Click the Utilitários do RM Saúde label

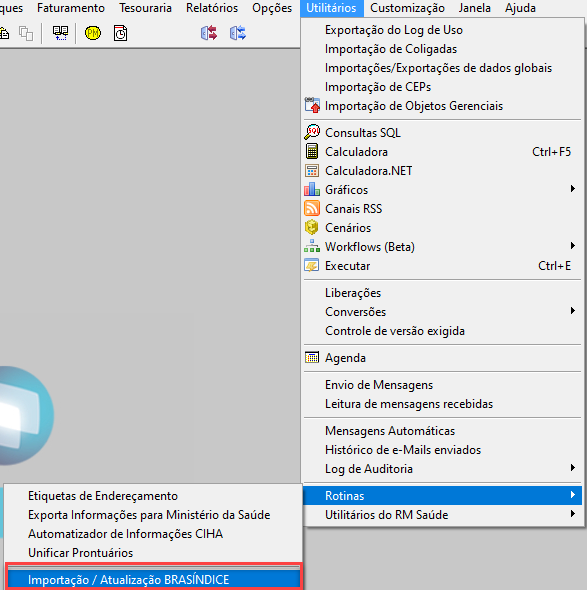[386, 515]
